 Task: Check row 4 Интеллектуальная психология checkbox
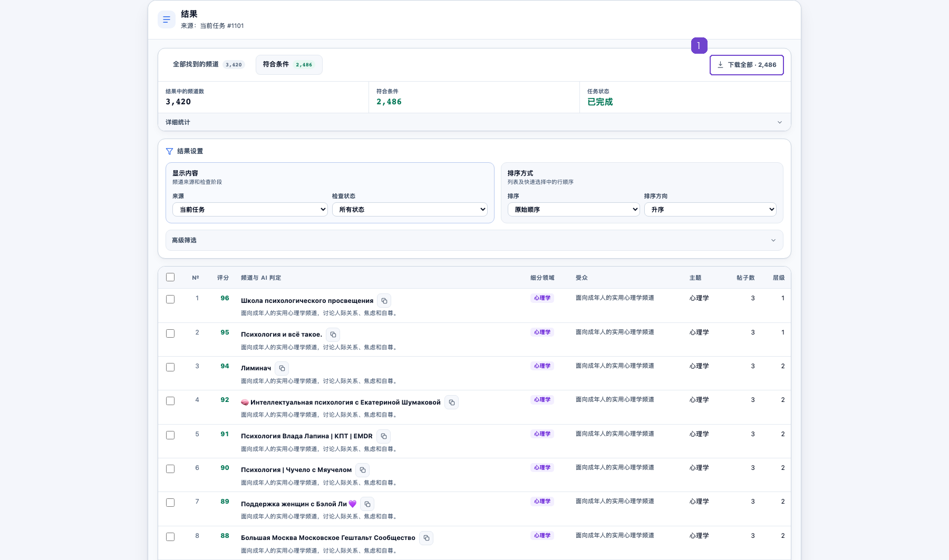pos(170,401)
